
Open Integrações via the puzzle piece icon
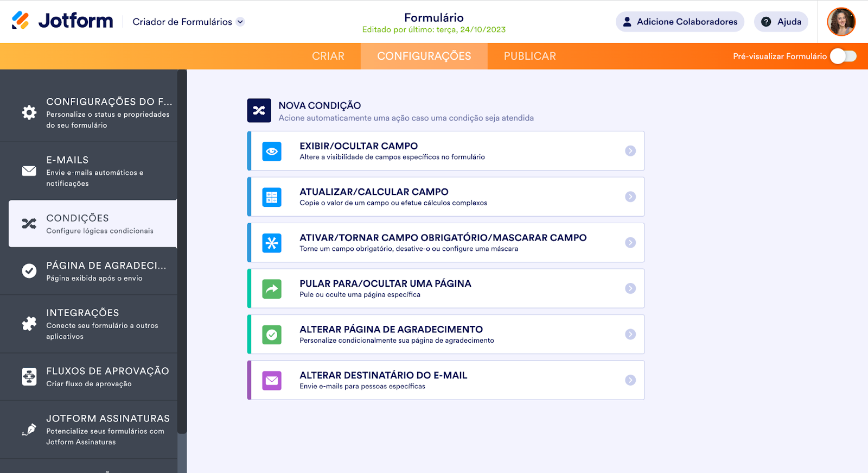29,324
